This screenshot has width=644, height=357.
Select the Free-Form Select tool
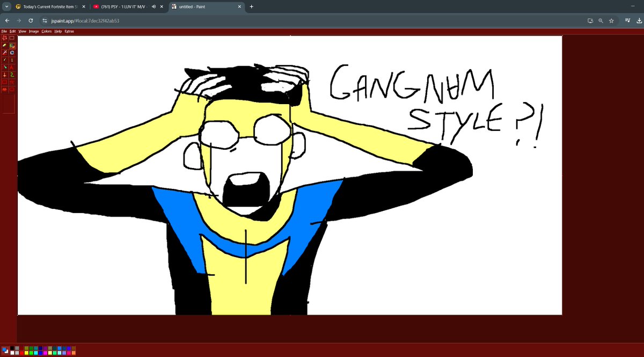tap(5, 38)
